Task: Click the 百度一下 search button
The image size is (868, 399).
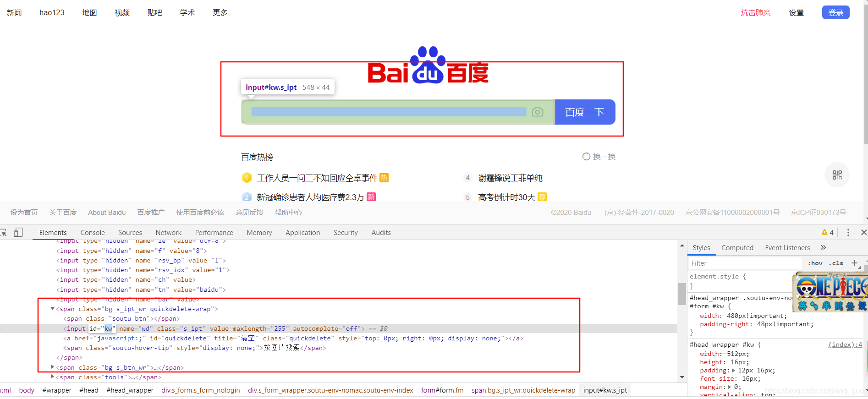Action: (585, 112)
